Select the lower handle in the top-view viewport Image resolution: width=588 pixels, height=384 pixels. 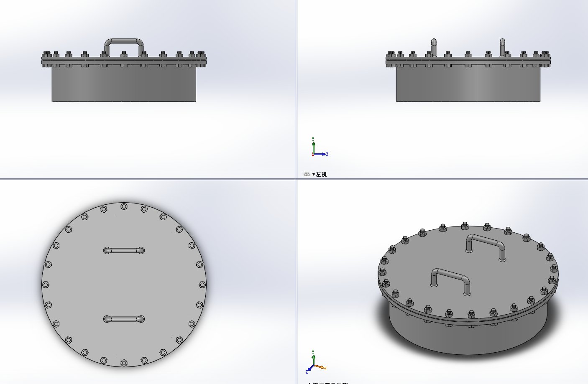(124, 319)
